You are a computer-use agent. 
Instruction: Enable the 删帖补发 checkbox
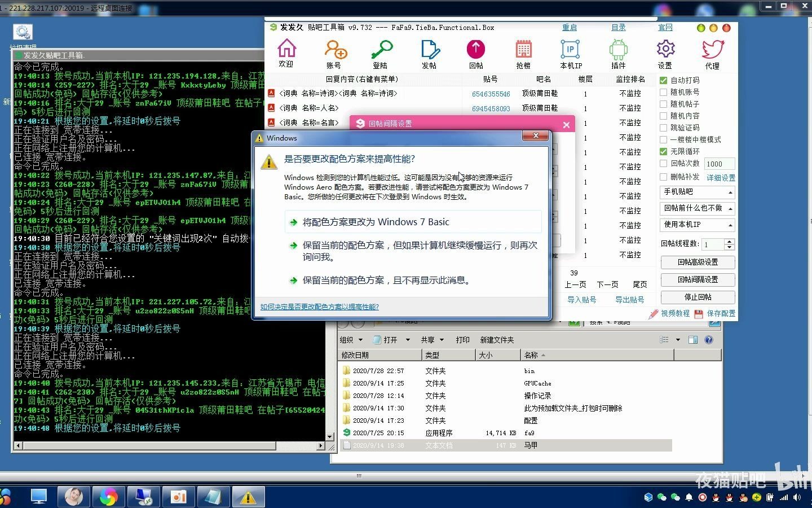[x=664, y=177]
